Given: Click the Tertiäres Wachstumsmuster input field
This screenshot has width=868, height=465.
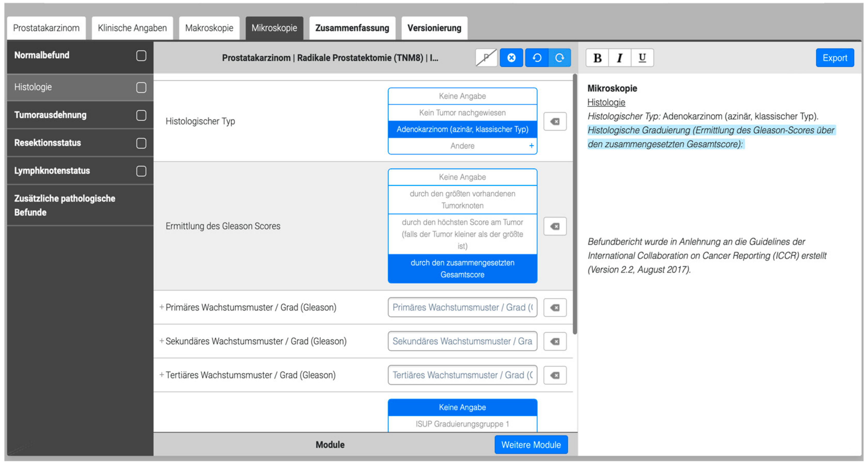Looking at the screenshot, I should 462,375.
